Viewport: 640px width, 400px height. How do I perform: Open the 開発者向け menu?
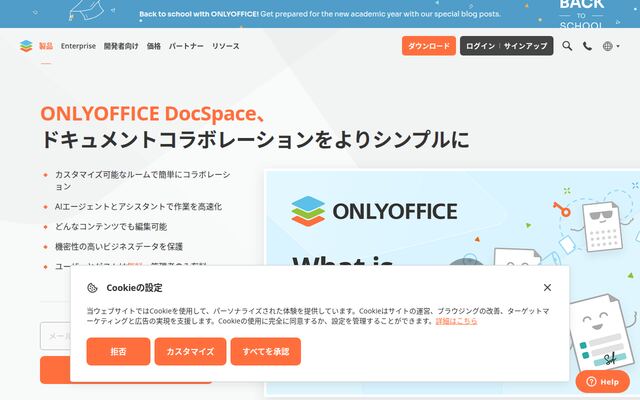pyautogui.click(x=121, y=46)
